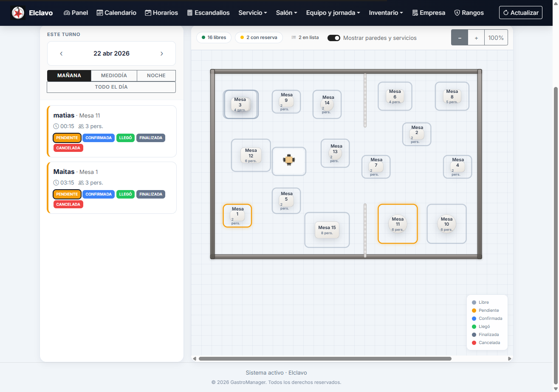Expand the Servicio dropdown menu

click(253, 13)
